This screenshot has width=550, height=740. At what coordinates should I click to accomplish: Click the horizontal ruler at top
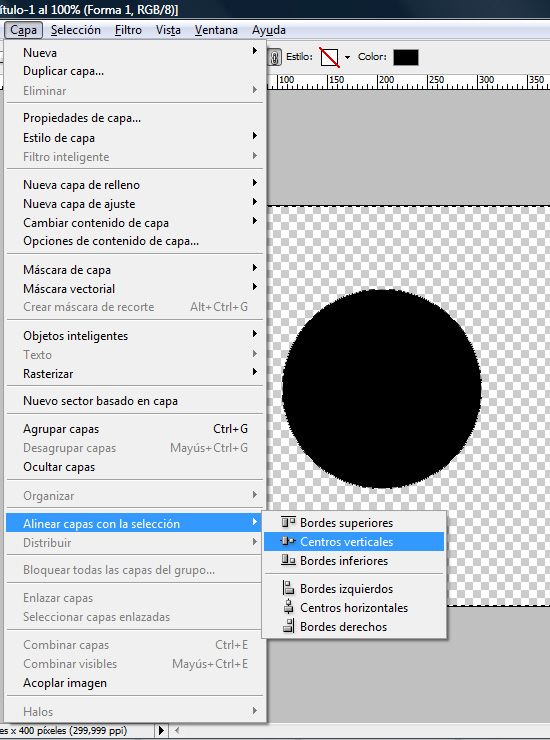(x=408, y=81)
